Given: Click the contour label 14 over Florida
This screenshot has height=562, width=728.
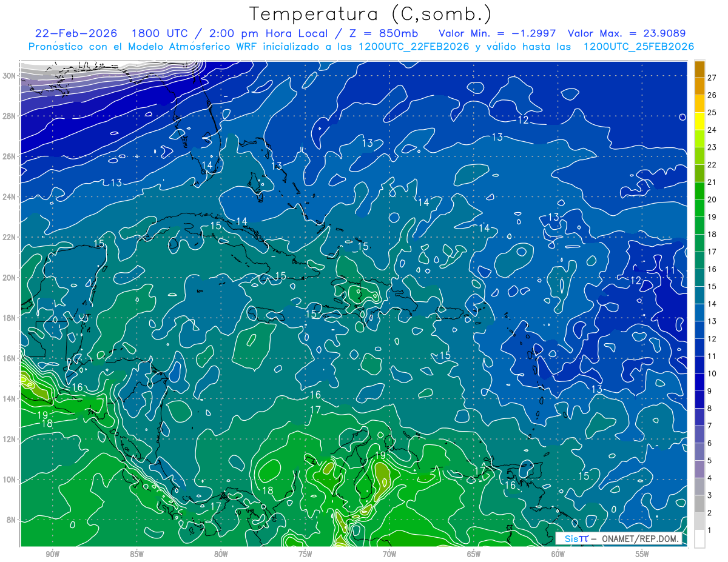Looking at the screenshot, I should pyautogui.click(x=207, y=165).
